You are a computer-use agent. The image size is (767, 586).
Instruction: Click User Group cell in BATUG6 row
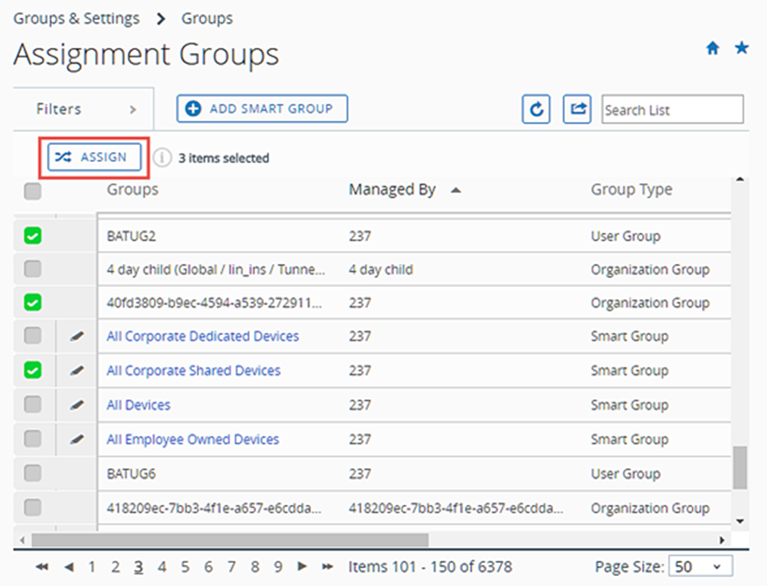(626, 474)
